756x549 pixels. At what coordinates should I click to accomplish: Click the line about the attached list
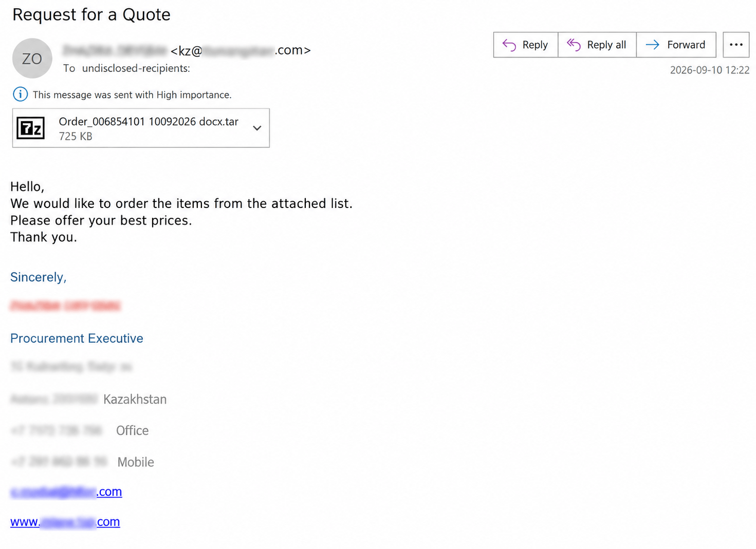click(x=181, y=203)
